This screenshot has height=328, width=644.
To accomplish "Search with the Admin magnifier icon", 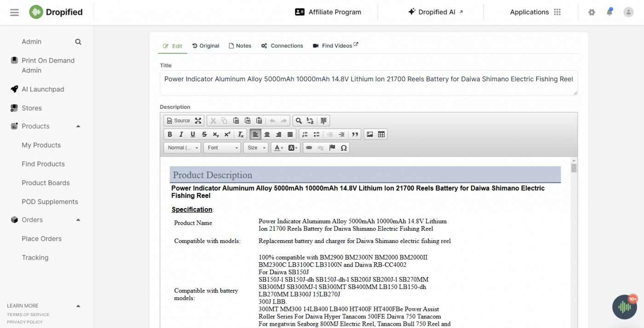I will [78, 42].
